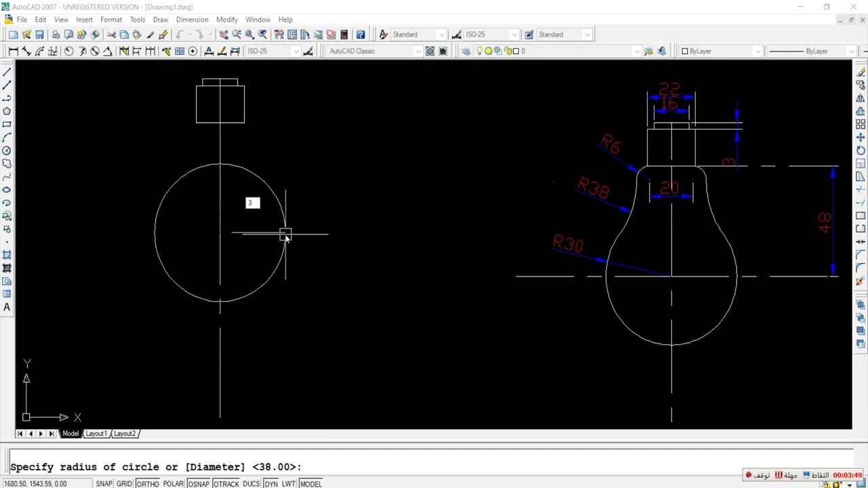
Task: Click the Move tool in Modify toolbar
Action: pyautogui.click(x=861, y=138)
